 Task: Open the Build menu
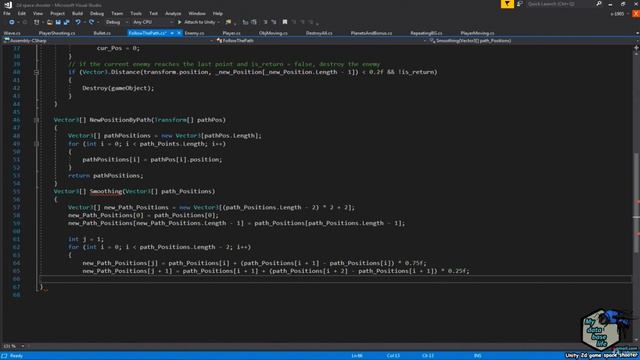(x=78, y=13)
